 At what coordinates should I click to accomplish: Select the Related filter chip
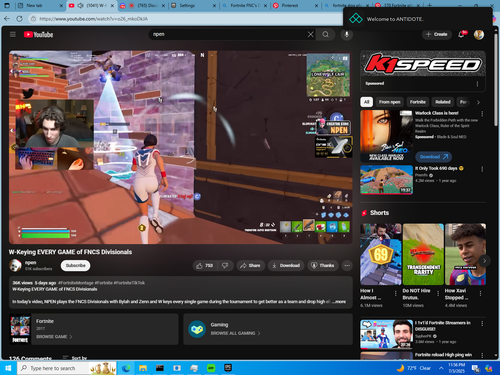[x=443, y=102]
